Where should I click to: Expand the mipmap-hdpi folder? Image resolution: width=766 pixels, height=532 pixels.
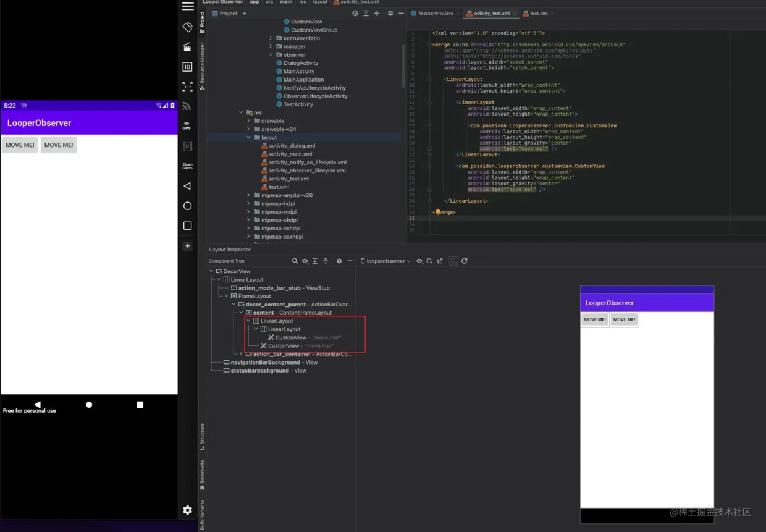click(x=248, y=203)
